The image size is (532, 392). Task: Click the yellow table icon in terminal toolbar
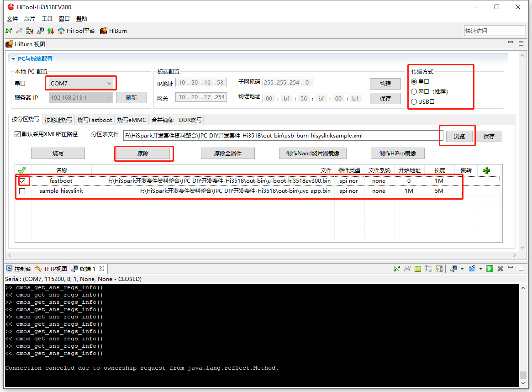pos(418,269)
